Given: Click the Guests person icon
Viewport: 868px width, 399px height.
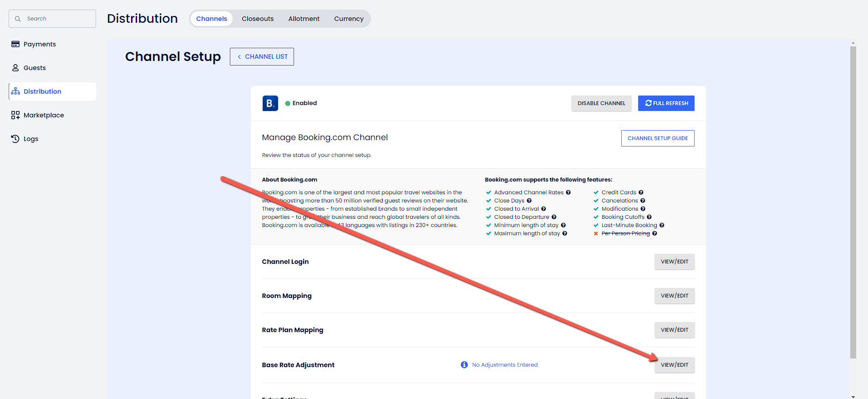Looking at the screenshot, I should pos(15,68).
